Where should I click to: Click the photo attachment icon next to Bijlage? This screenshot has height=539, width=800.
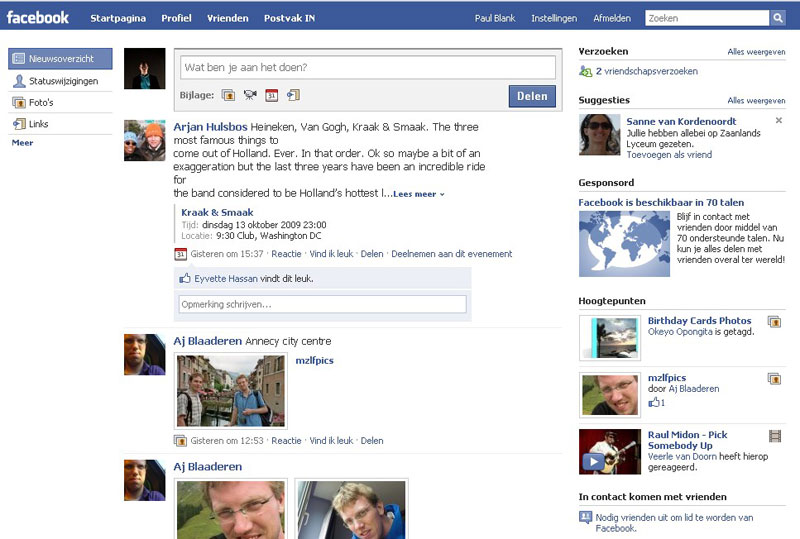coord(227,96)
